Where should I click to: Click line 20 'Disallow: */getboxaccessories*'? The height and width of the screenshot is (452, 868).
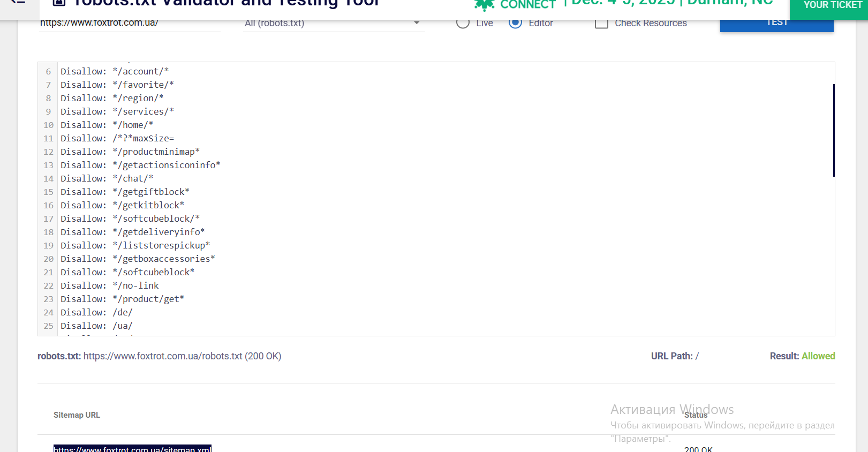(138, 259)
